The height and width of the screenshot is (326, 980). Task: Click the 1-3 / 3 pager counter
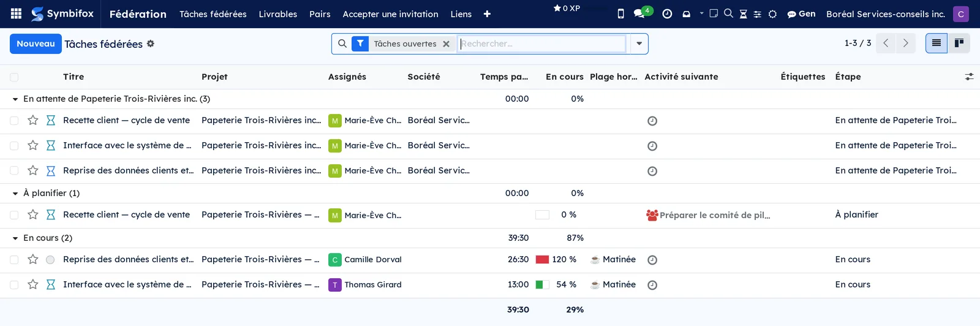tap(858, 43)
